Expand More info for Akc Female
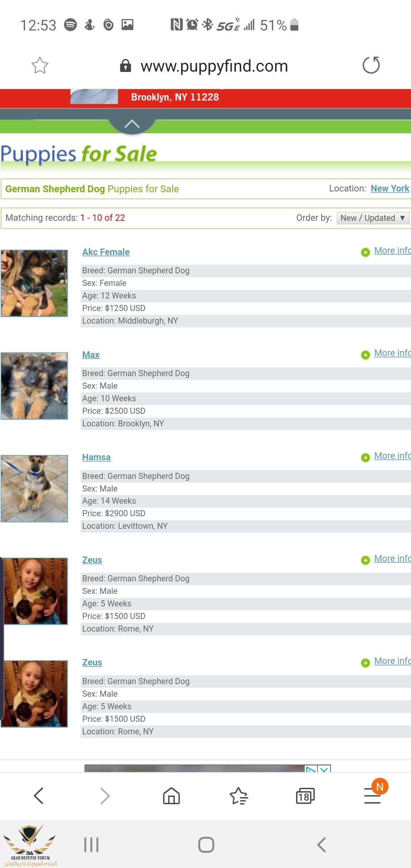 click(391, 251)
